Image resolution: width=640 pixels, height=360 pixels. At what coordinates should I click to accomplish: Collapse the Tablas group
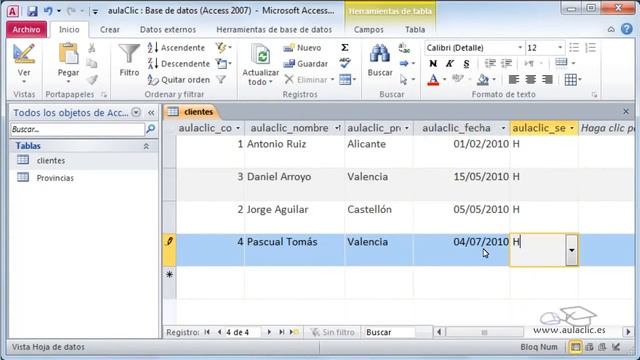[x=146, y=146]
